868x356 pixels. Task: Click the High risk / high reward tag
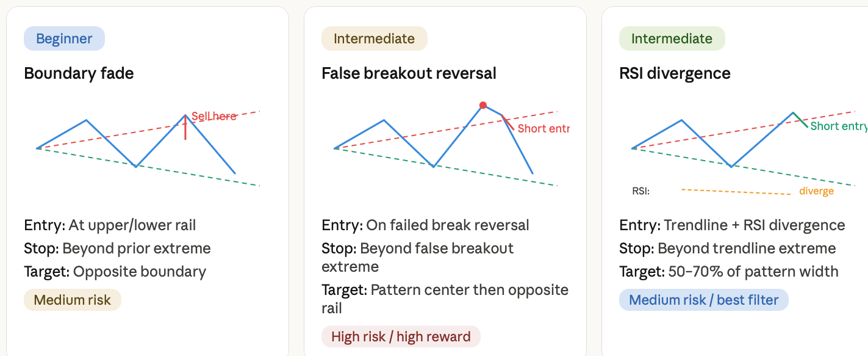coord(401,336)
